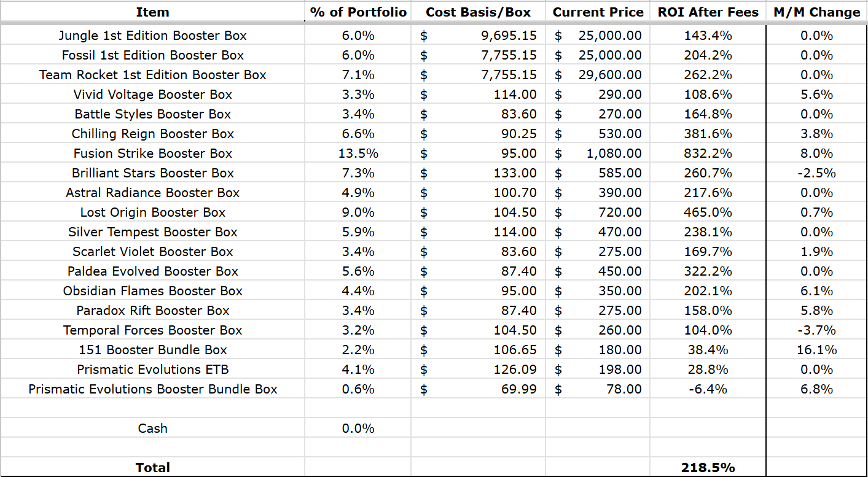Select the "832.2%" ROI value
This screenshot has height=477, width=868.
[708, 153]
